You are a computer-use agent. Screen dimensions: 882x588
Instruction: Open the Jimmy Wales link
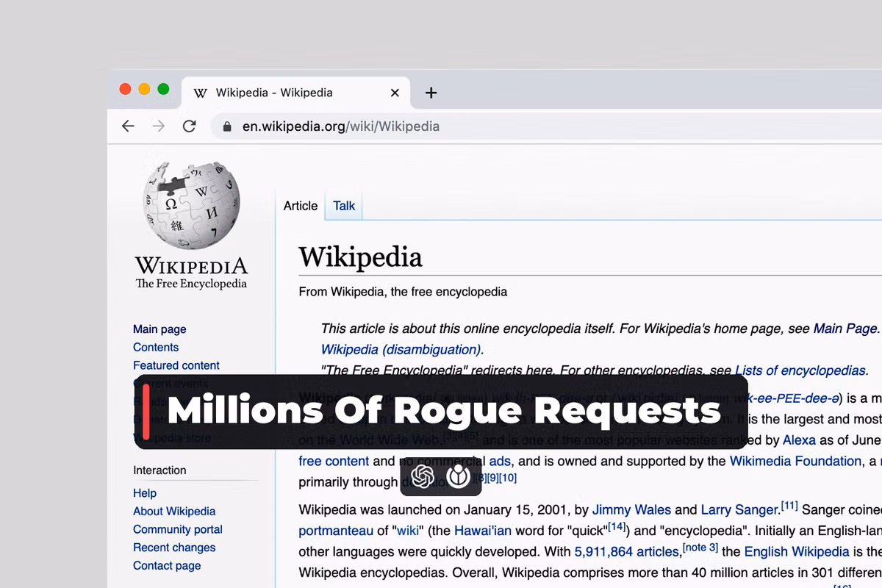coord(631,509)
